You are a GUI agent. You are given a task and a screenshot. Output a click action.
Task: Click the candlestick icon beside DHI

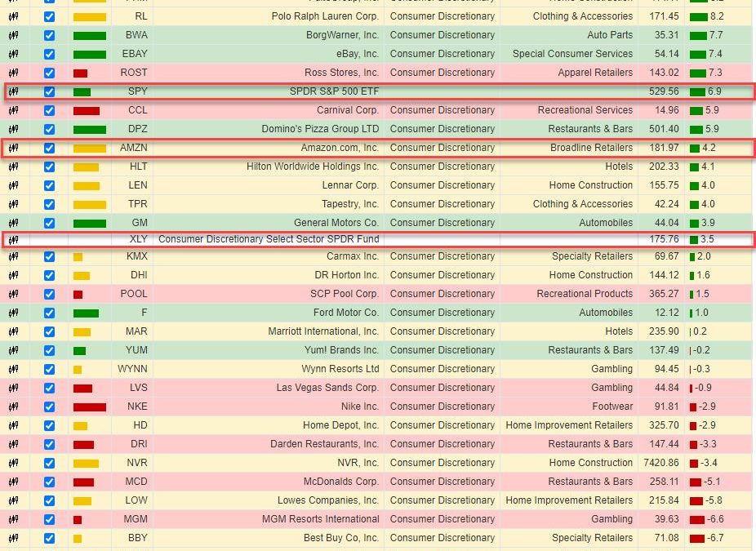tap(14, 275)
